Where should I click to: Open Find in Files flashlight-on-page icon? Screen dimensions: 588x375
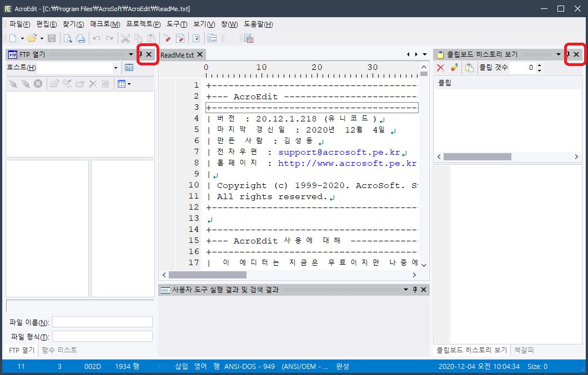pos(180,38)
